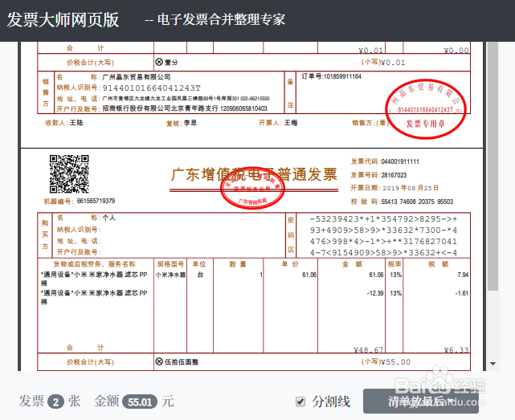Click 壹分 amount in words

(171, 63)
